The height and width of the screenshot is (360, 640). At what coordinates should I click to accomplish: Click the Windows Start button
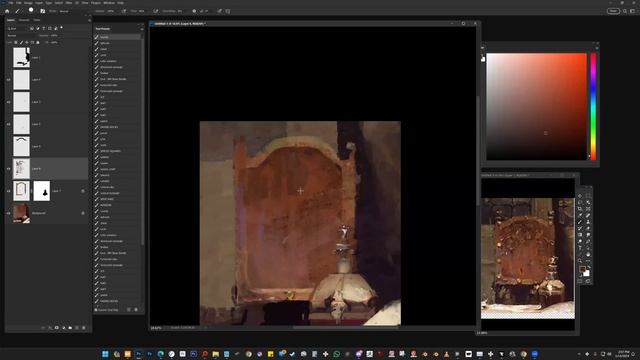105,354
